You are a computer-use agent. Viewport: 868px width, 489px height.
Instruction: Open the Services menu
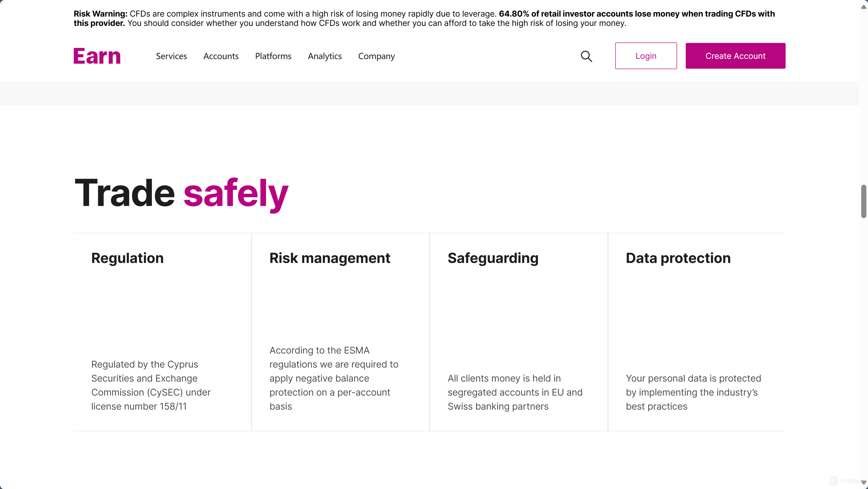tap(171, 56)
